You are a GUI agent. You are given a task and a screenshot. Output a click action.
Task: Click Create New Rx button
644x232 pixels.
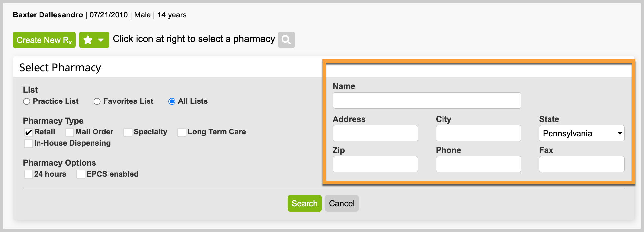pyautogui.click(x=44, y=40)
